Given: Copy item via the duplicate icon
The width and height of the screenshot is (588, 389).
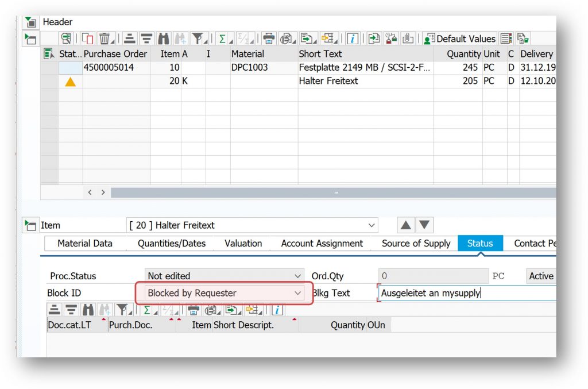Looking at the screenshot, I should (x=87, y=38).
